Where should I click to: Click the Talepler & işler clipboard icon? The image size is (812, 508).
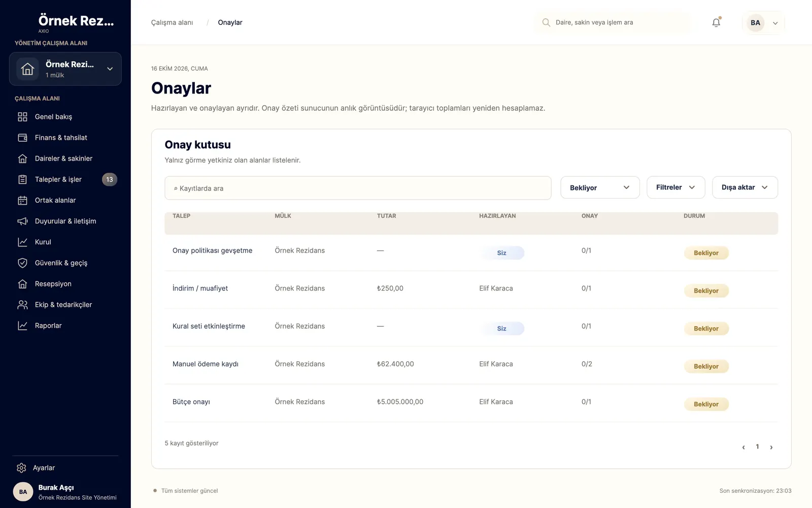click(22, 179)
